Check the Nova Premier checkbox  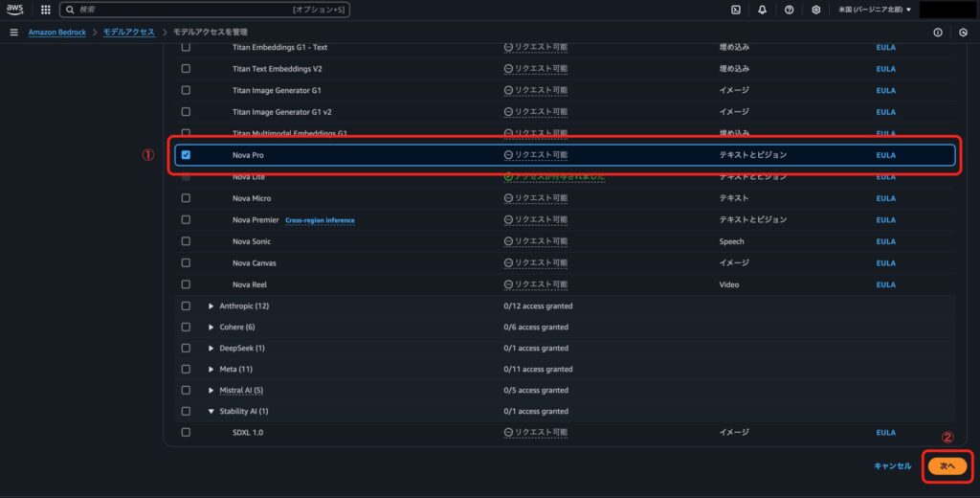(186, 219)
